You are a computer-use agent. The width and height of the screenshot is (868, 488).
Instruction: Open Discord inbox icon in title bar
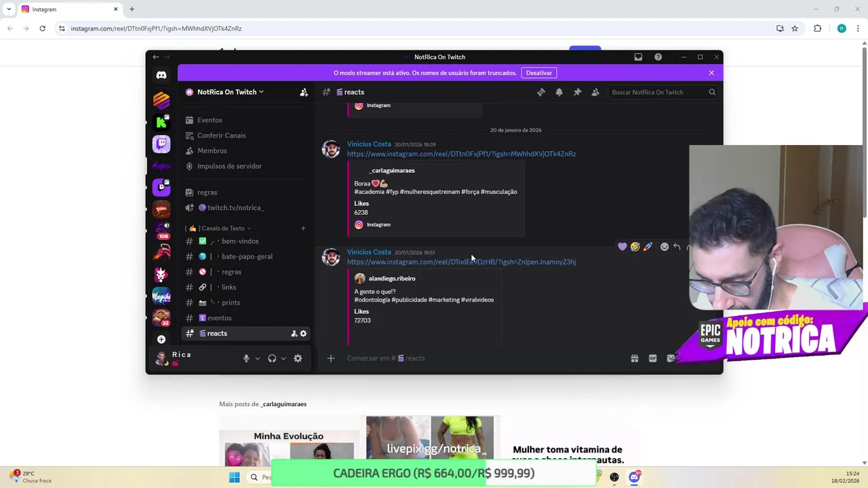point(638,57)
